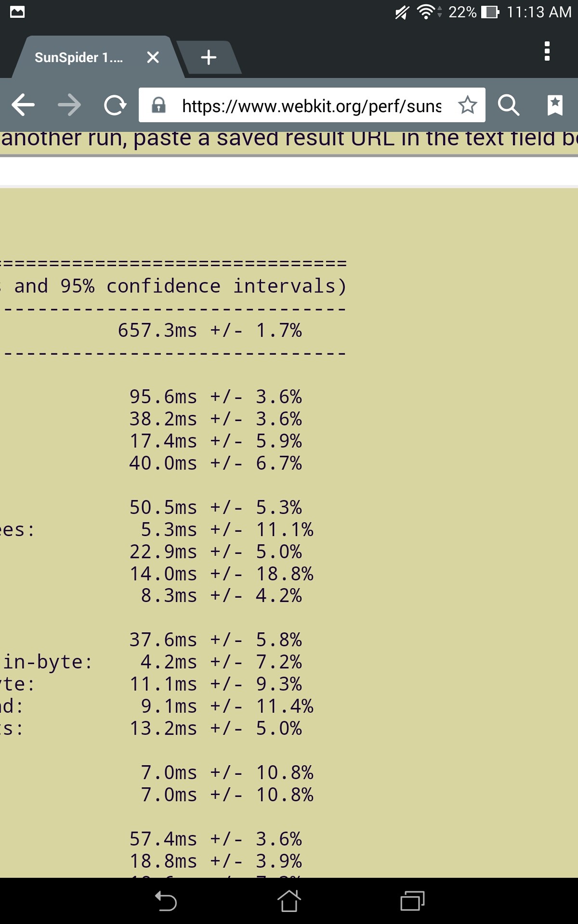
Task: Close the SunSpider tab
Action: [x=153, y=57]
